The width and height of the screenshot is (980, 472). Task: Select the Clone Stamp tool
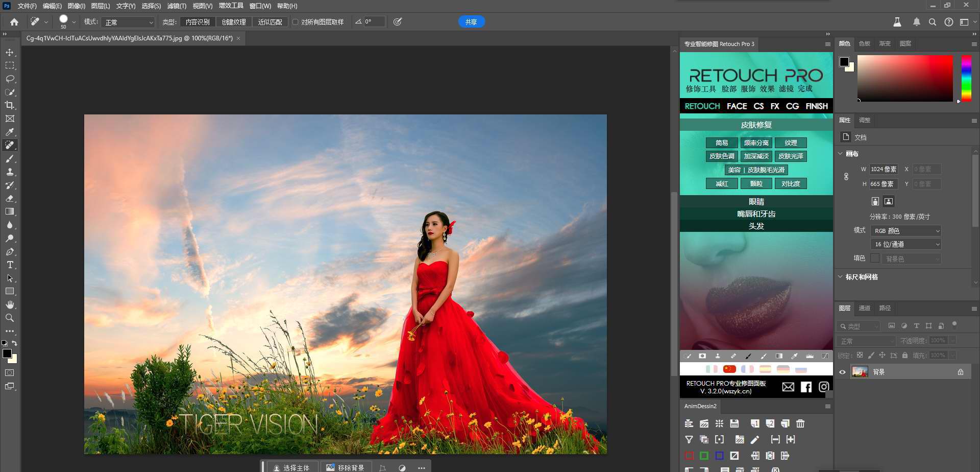coord(10,172)
